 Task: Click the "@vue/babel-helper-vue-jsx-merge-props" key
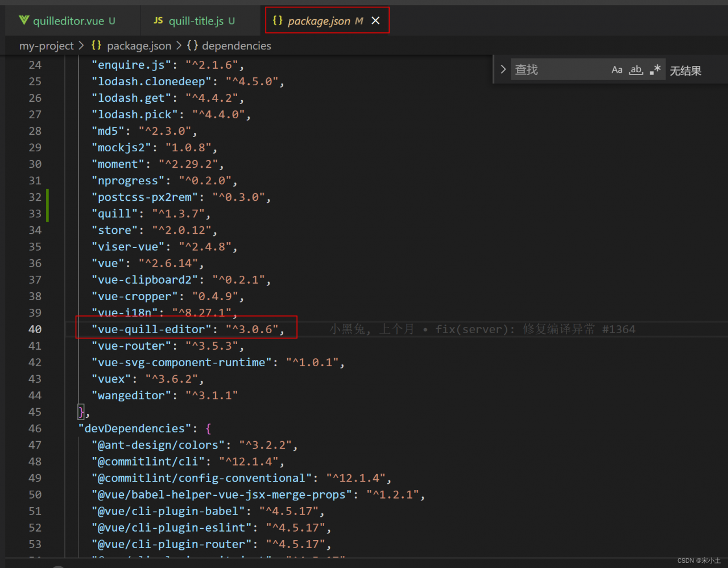coord(221,495)
